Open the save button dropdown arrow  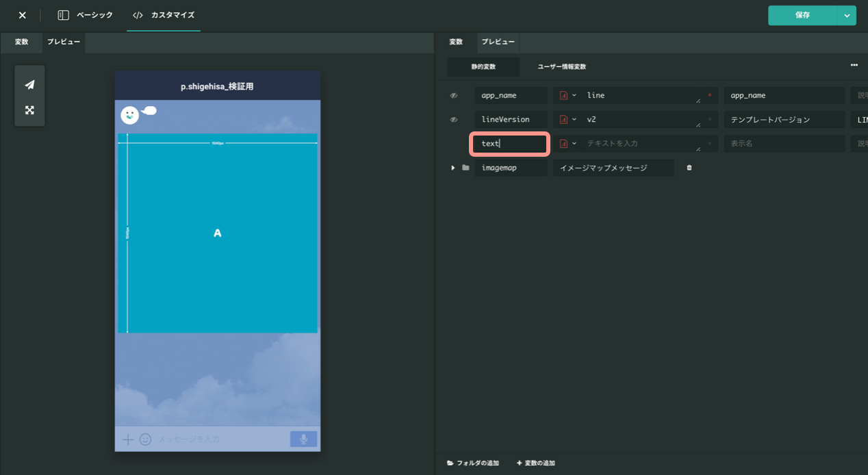(x=847, y=15)
